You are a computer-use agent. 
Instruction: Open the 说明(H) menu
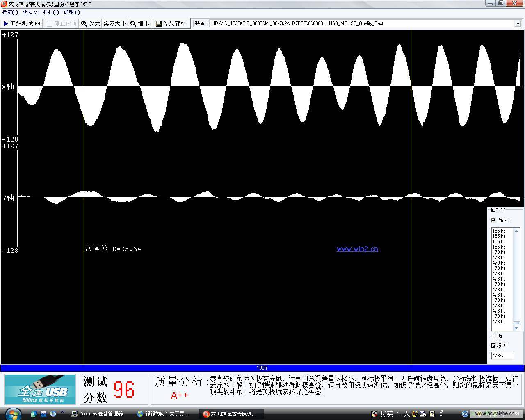tap(72, 12)
